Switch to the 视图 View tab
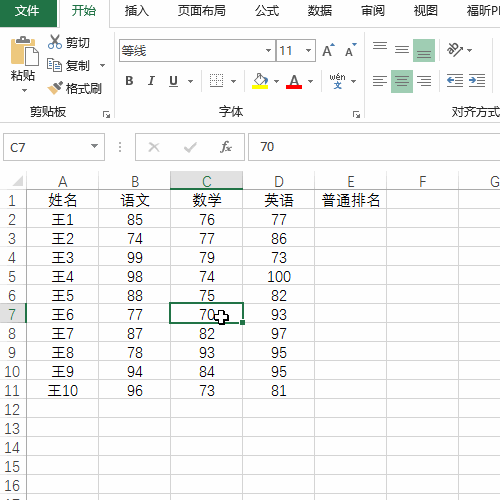Viewport: 500px width, 500px height. [x=426, y=11]
